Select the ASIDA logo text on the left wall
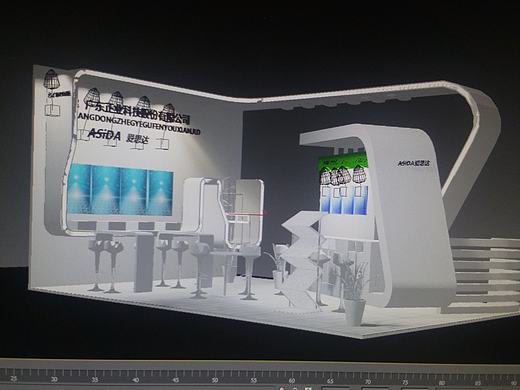Image resolution: width=520 pixels, height=390 pixels. [x=104, y=134]
